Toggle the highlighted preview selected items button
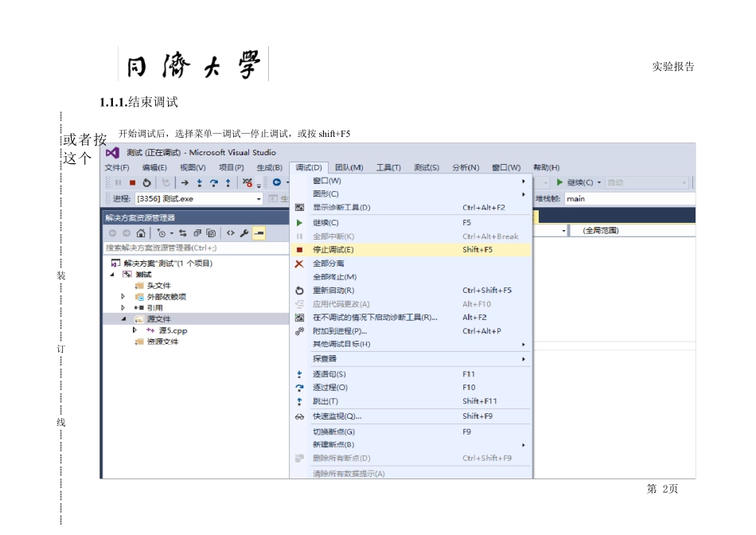756x535 pixels. (x=259, y=233)
